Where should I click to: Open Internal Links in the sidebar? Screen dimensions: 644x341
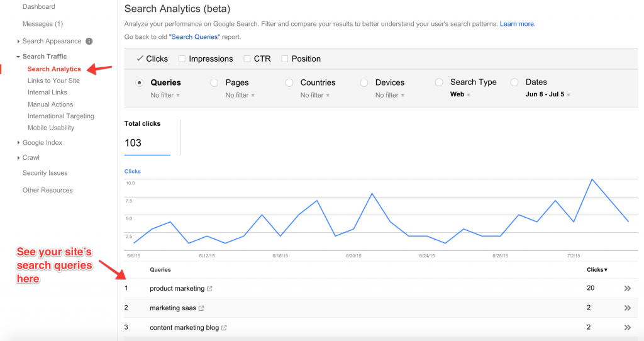pos(47,92)
